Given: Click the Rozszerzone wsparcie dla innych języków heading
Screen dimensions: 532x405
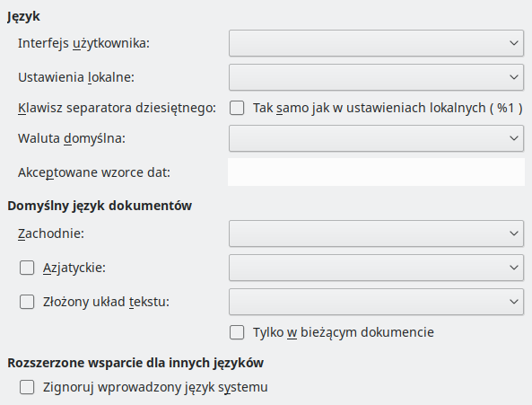Looking at the screenshot, I should point(135,363).
